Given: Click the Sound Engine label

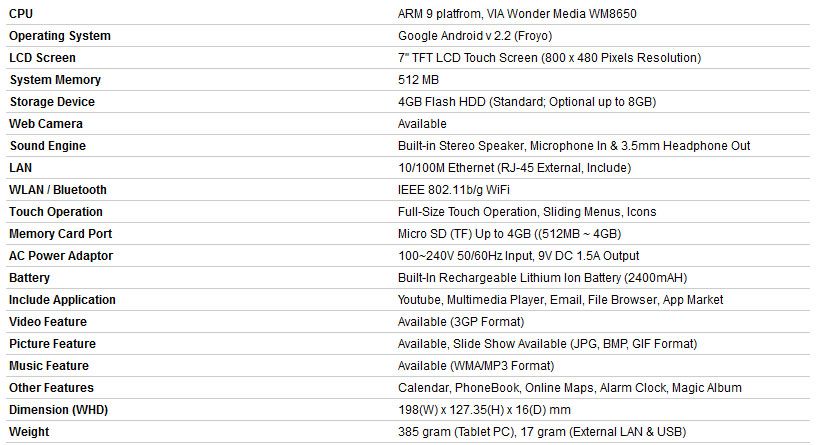Looking at the screenshot, I should click(47, 146).
